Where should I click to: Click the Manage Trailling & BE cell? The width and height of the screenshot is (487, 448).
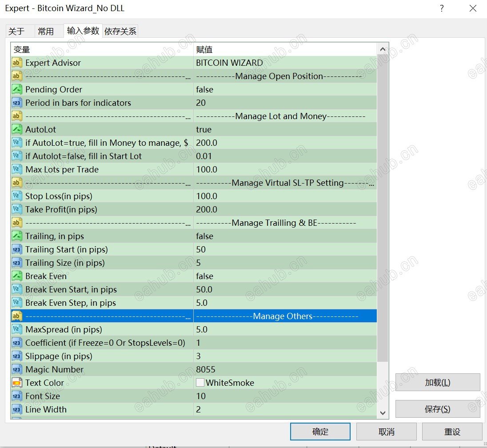[285, 223]
